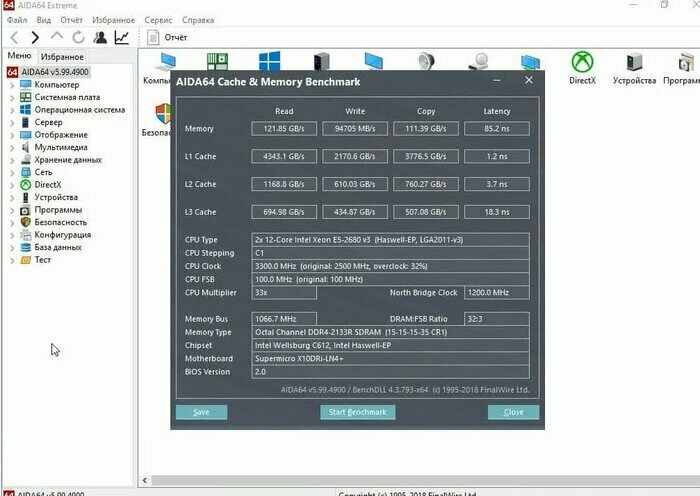Select Отображение in the sidebar tree
The height and width of the screenshot is (496, 700).
61,134
